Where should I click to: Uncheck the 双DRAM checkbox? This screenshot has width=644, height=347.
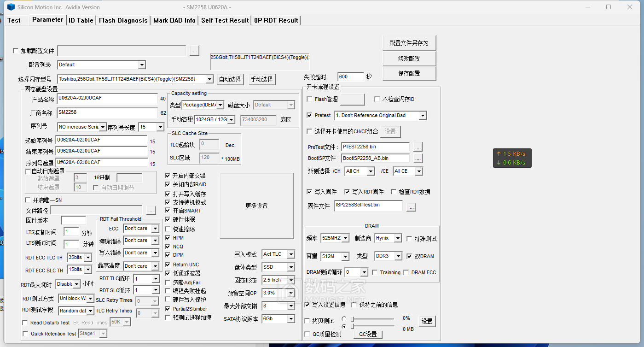(410, 256)
